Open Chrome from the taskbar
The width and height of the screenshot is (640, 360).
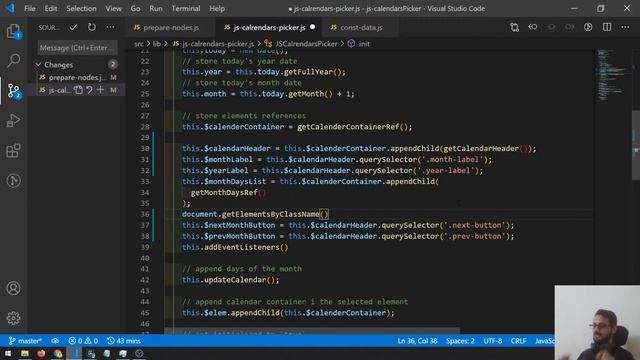coord(58,353)
